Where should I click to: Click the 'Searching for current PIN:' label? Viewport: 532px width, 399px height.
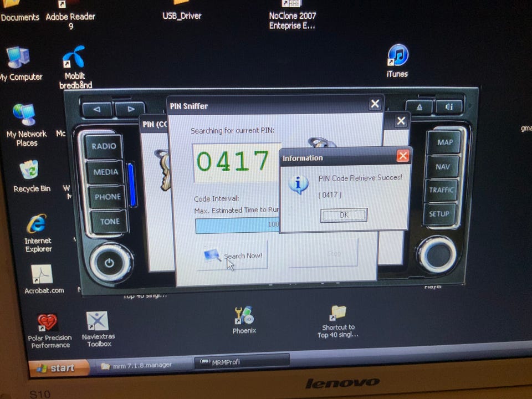232,131
